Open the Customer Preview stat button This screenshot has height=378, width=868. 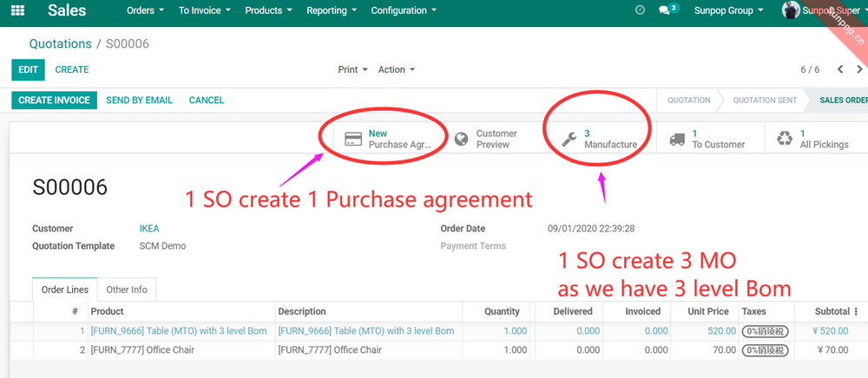click(x=496, y=139)
